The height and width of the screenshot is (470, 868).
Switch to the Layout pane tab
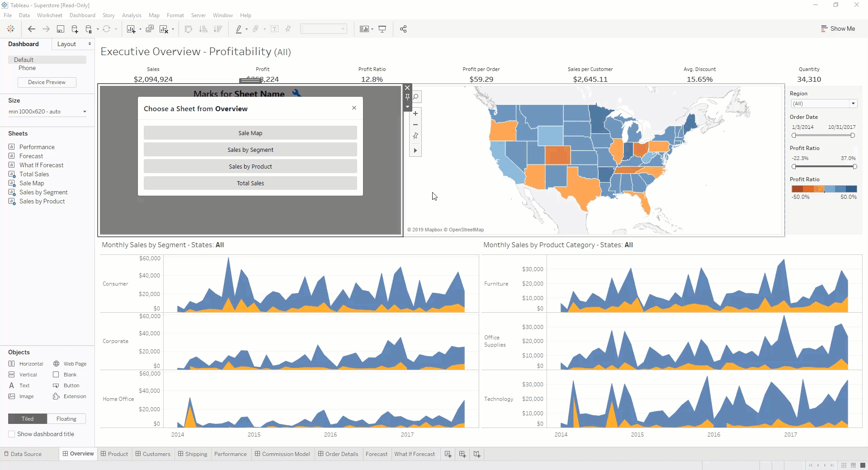[x=66, y=44]
